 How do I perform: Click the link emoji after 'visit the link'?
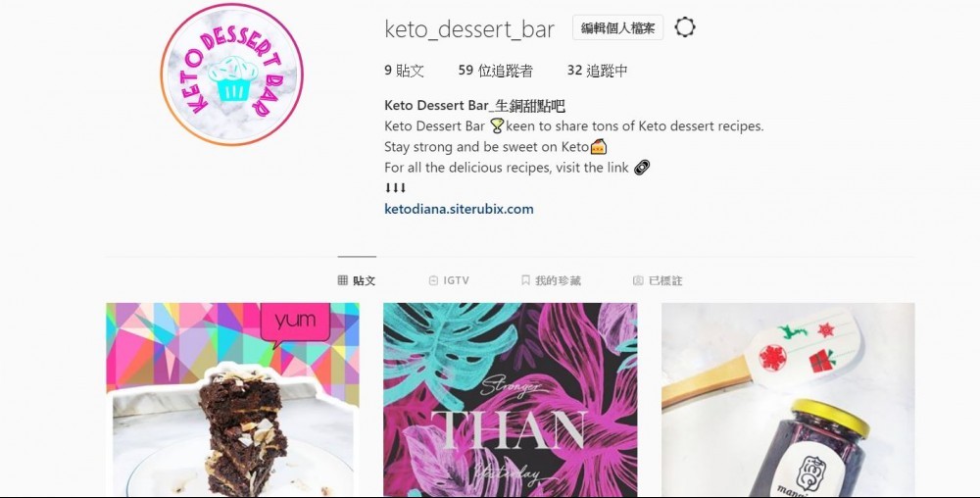tap(642, 168)
